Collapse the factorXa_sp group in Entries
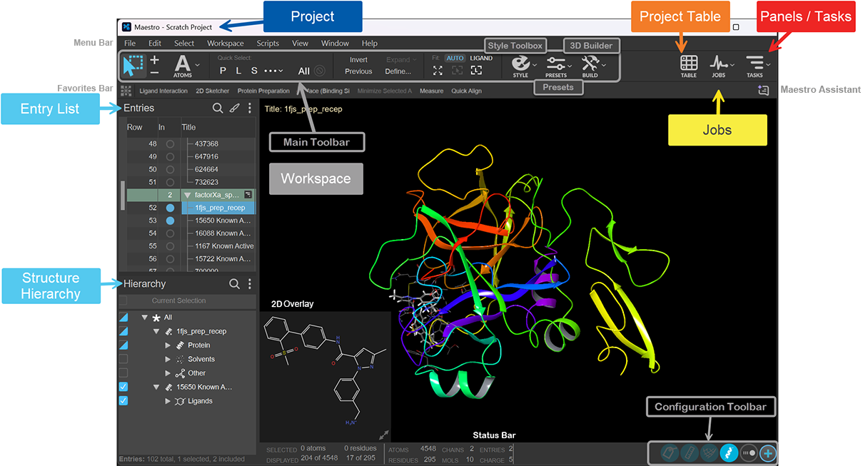868x466 pixels. click(x=188, y=195)
